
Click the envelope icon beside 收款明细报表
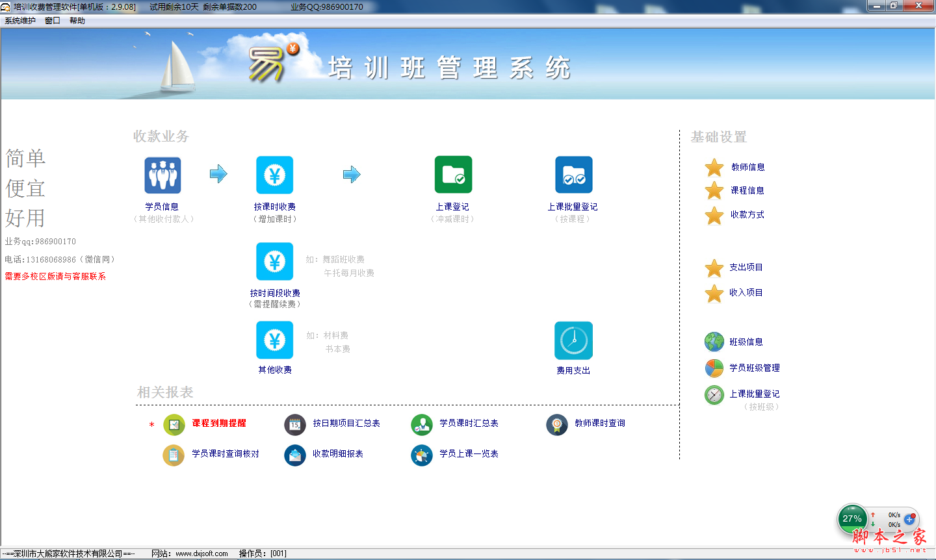coord(295,455)
